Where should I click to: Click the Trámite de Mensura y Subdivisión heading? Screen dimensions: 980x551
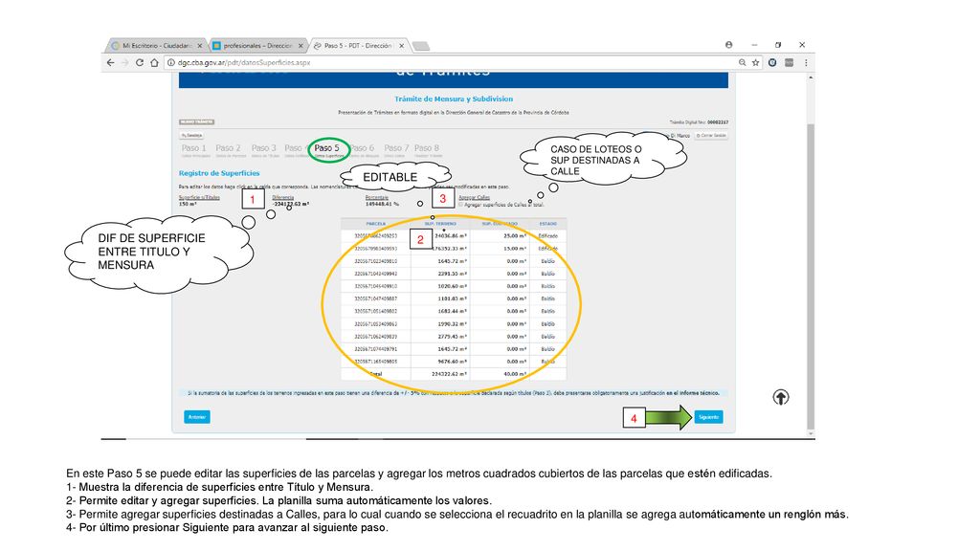pyautogui.click(x=453, y=99)
